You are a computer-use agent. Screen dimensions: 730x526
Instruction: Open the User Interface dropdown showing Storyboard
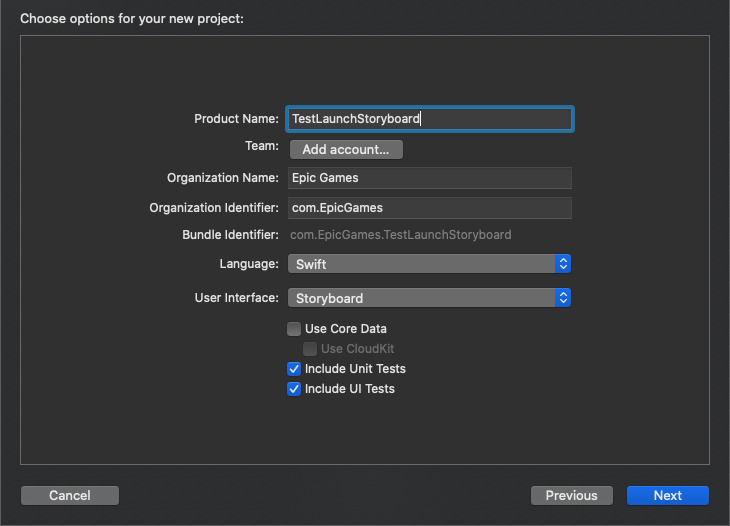click(421, 298)
